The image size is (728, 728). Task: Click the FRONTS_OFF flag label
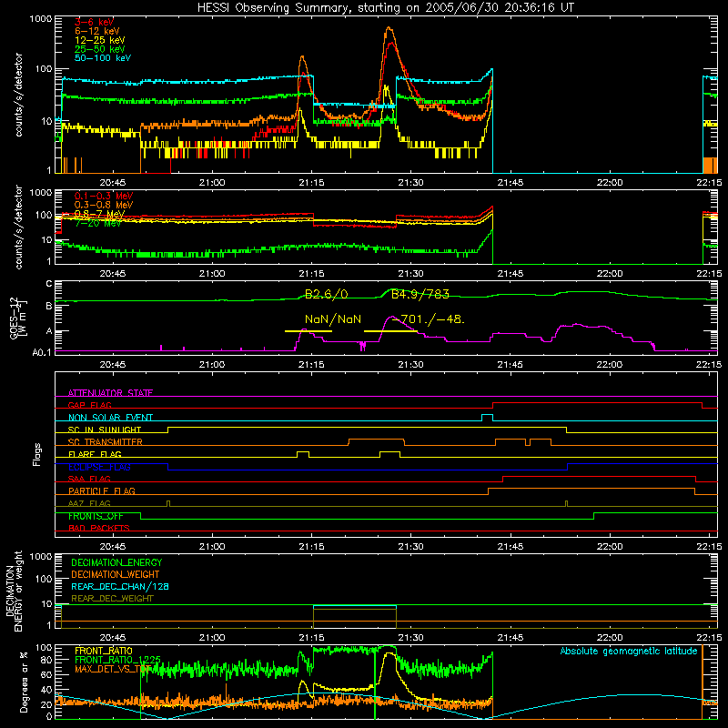coord(96,516)
